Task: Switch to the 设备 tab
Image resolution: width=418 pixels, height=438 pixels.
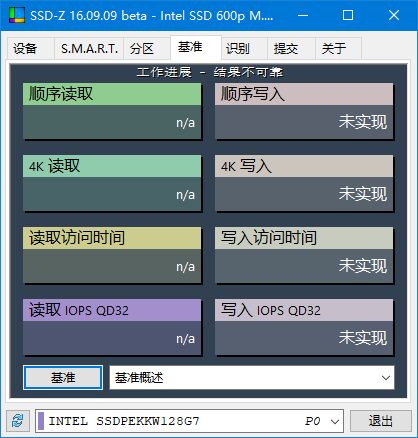Action: point(31,49)
